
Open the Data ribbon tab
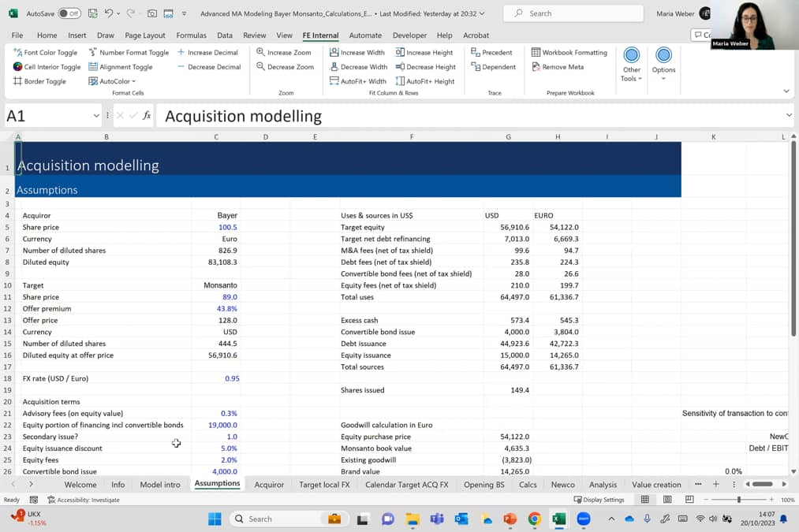pyautogui.click(x=225, y=35)
